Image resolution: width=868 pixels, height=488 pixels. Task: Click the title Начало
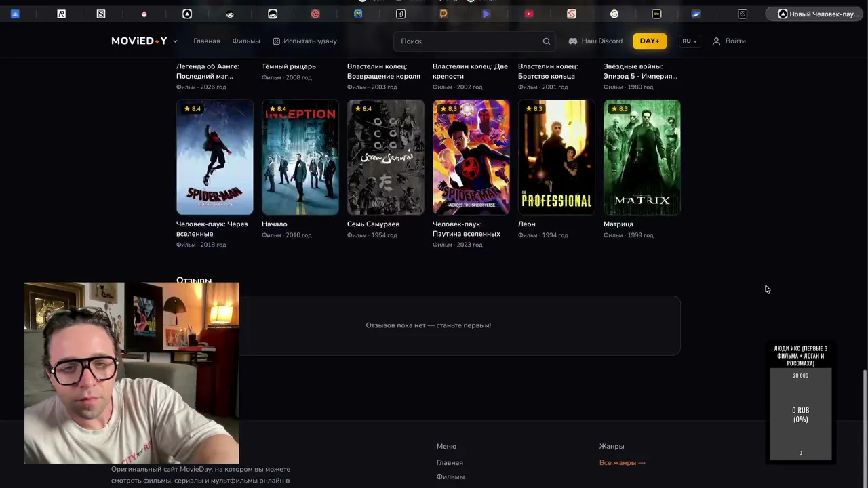click(275, 224)
